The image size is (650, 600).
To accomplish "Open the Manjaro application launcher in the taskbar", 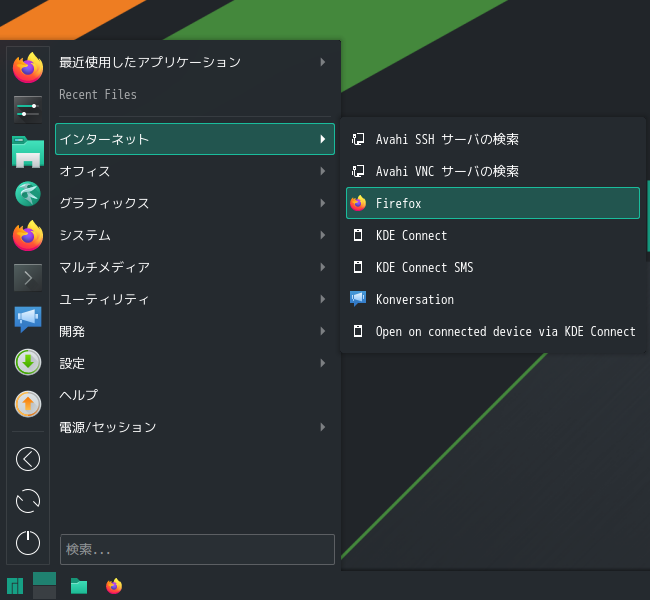I will coord(15,586).
